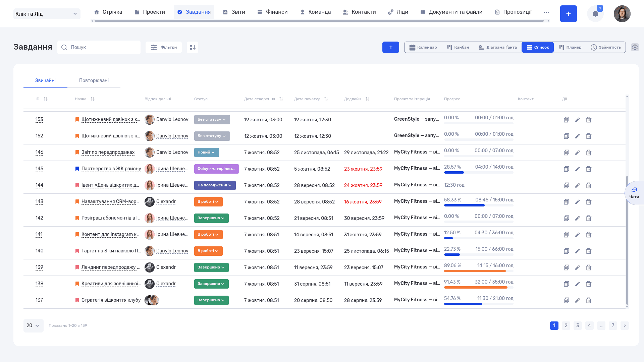Edit task 141 with pencil icon
The image size is (644, 362).
coord(578,235)
